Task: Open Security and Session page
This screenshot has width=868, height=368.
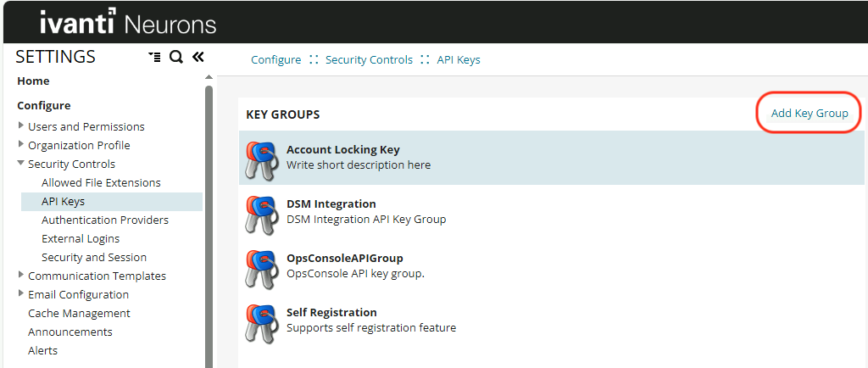Action: pos(94,257)
